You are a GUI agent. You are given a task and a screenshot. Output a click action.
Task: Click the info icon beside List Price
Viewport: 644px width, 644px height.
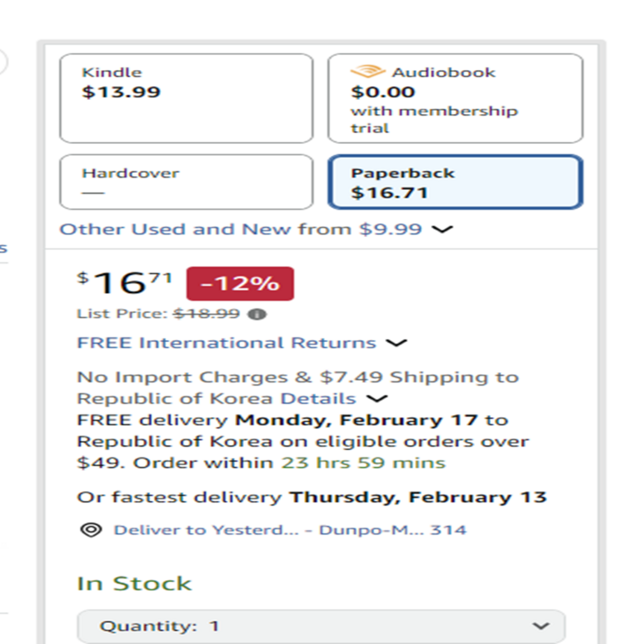pos(259,314)
